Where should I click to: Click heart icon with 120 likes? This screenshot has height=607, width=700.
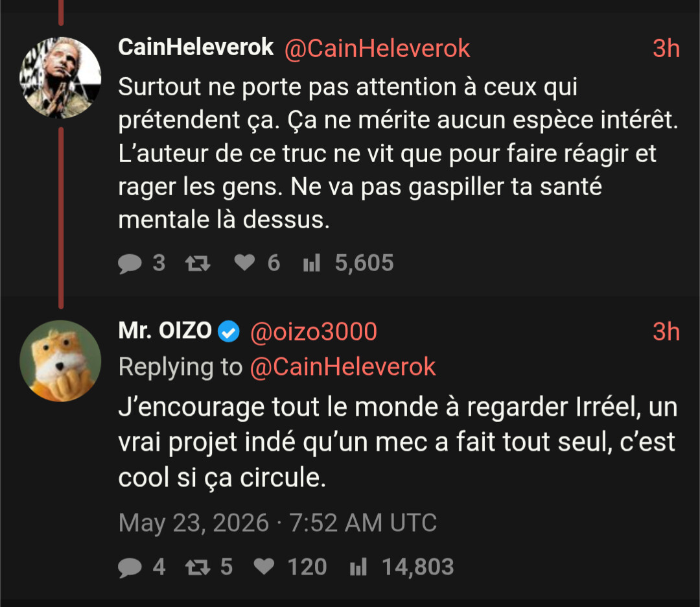tap(264, 567)
